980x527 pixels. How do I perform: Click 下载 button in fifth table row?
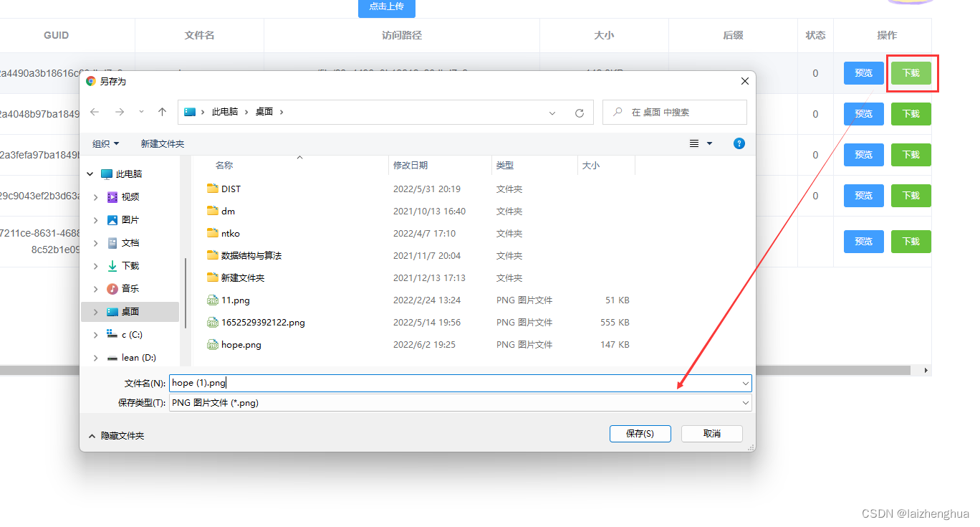pyautogui.click(x=911, y=242)
